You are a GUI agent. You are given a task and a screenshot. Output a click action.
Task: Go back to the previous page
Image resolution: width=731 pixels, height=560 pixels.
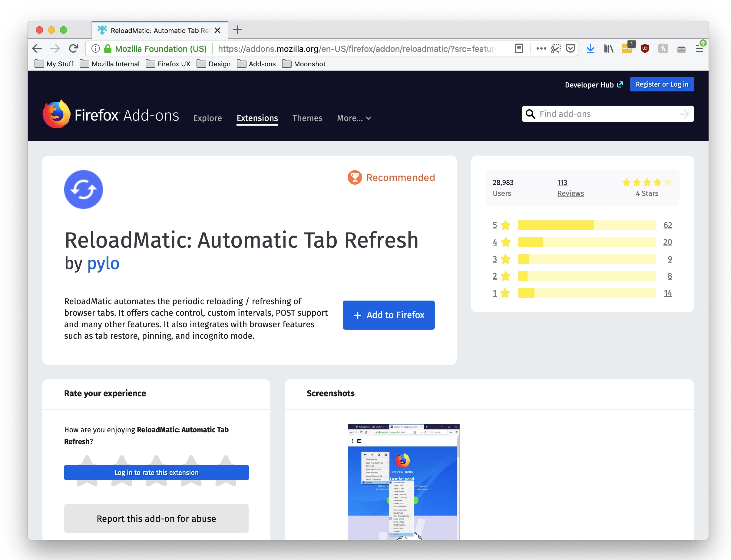[37, 49]
